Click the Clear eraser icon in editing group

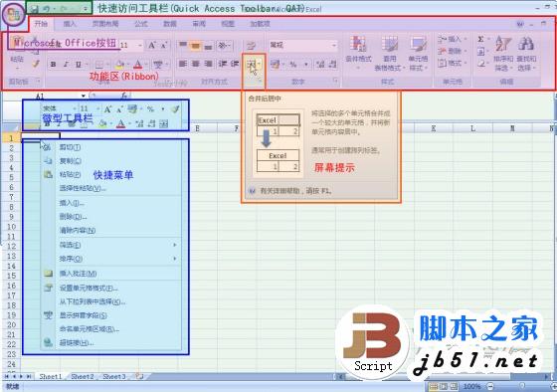pos(480,64)
